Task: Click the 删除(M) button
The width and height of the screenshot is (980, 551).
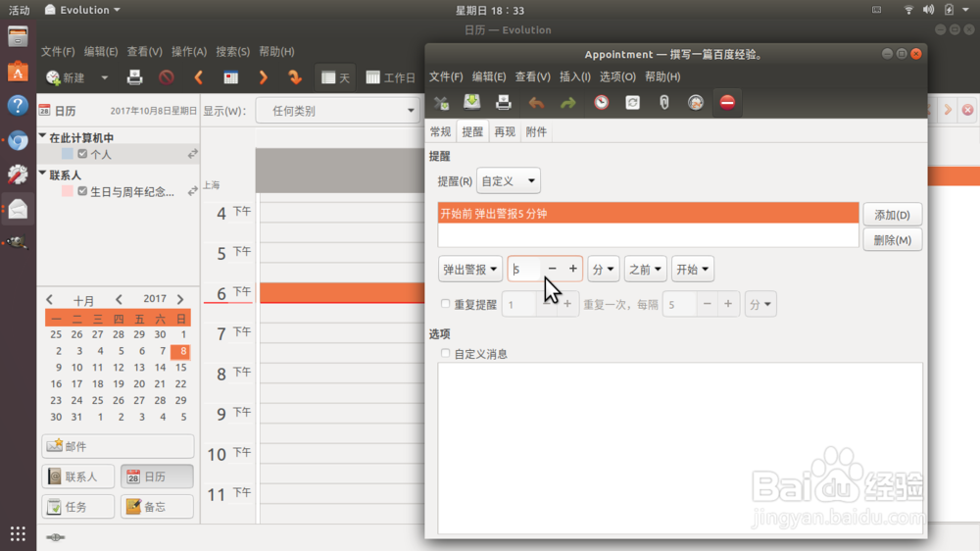Action: [x=893, y=240]
